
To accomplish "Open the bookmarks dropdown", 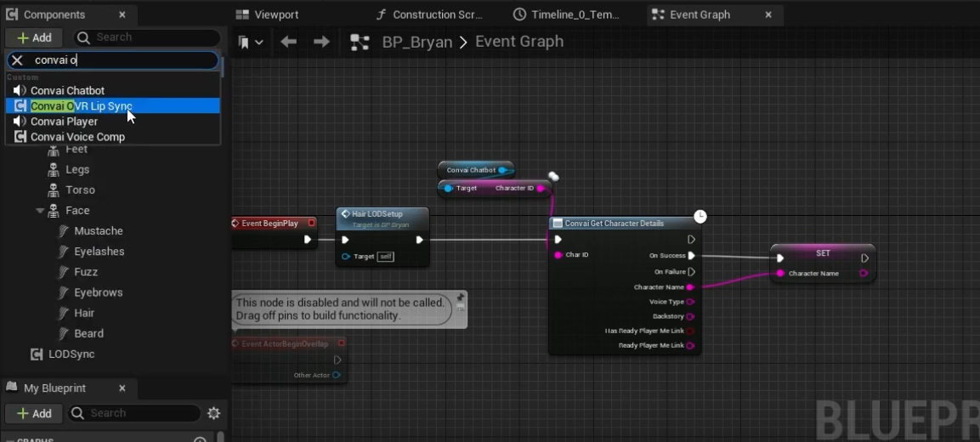I will tap(251, 42).
